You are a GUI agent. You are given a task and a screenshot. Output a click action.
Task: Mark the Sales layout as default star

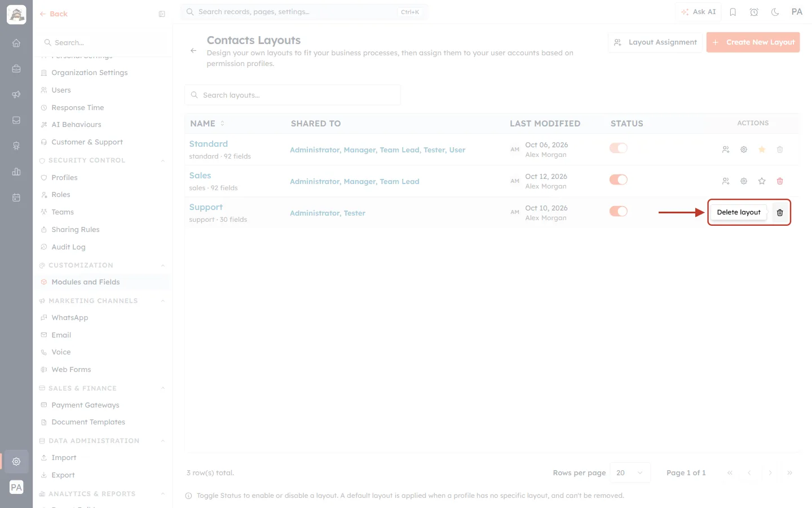click(x=762, y=181)
